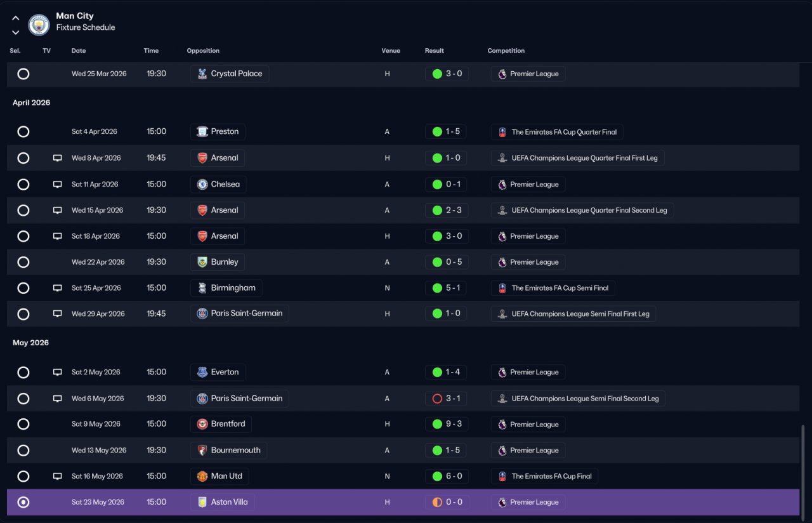The image size is (812, 523).
Task: Collapse the April 2026 month section
Action: [32, 103]
